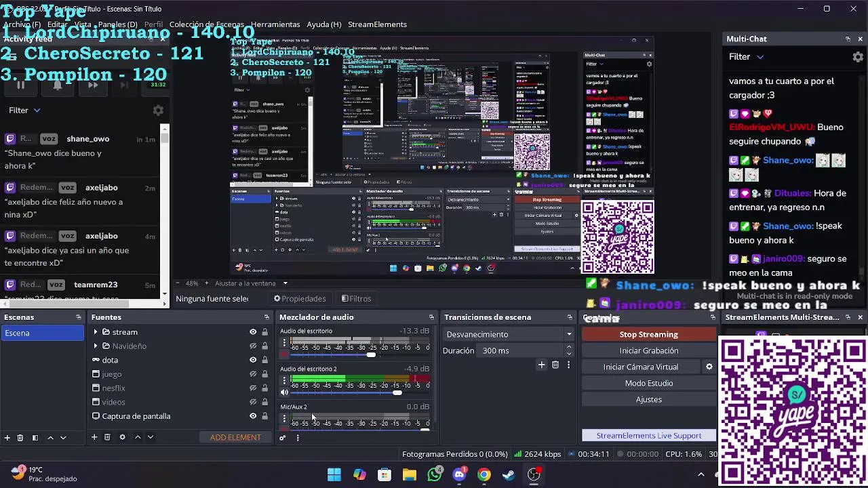The width and height of the screenshot is (868, 488).
Task: Open the Desvanecimiento transition dropdown
Action: click(509, 334)
